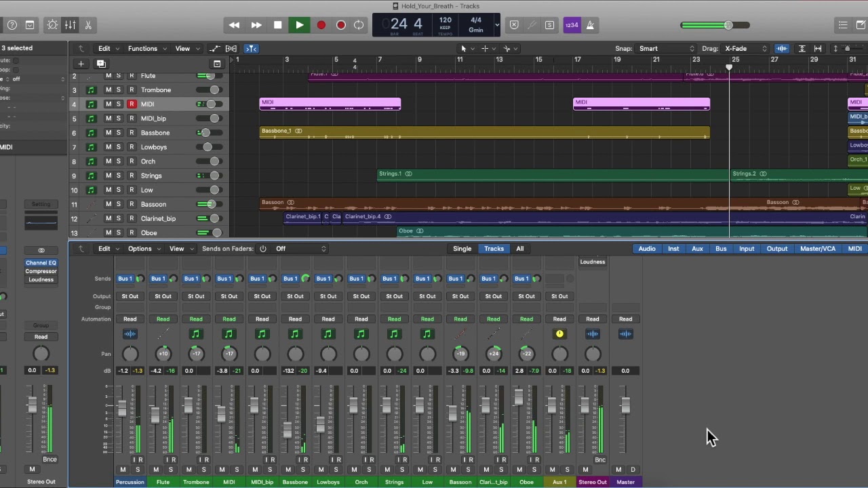868x488 pixels.
Task: Toggle the Waveform Zoom button in the Tracks toolbar
Action: tap(782, 48)
